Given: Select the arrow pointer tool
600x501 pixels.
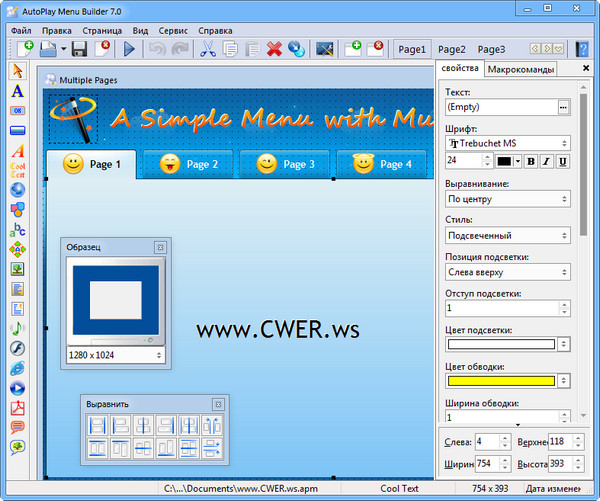Looking at the screenshot, I should tap(18, 71).
